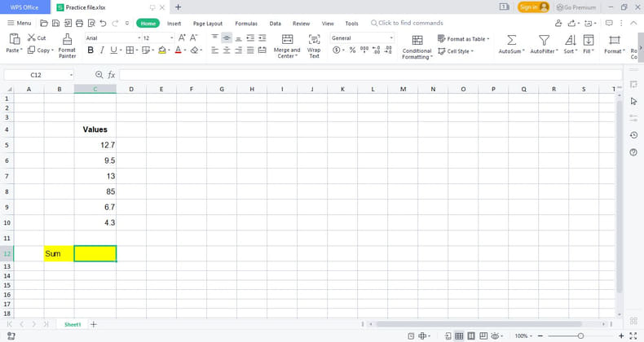
Task: Increase font size with the A+ icon
Action: coord(182,37)
